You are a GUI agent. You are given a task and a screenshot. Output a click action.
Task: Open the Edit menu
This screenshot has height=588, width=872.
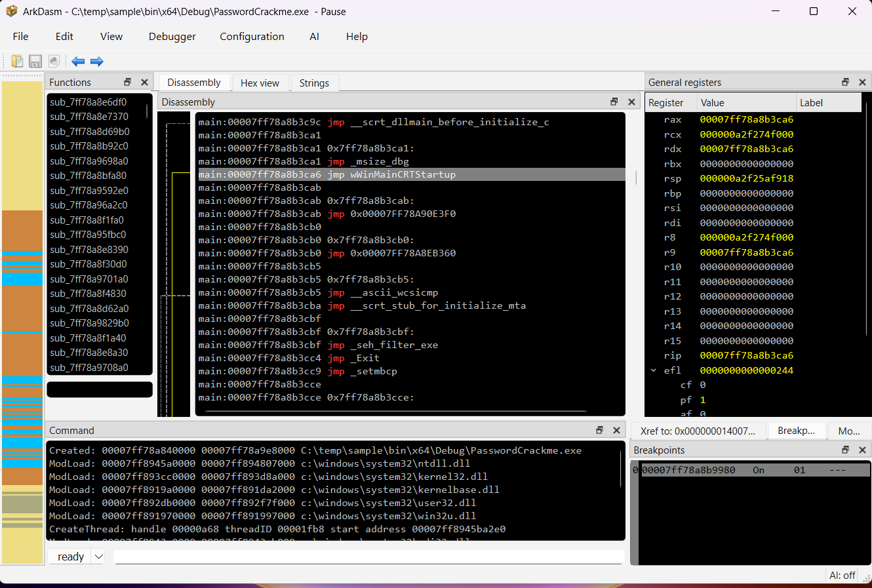coord(64,37)
